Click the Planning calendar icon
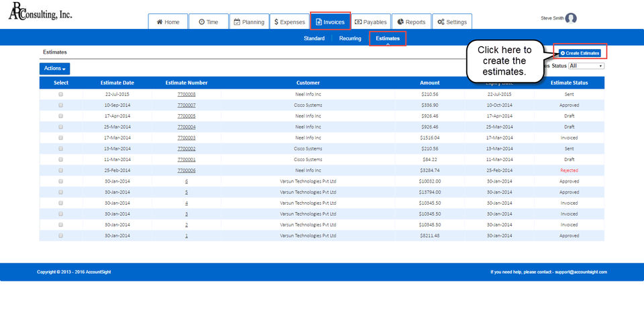Image resolution: width=644 pixels, height=329 pixels. [237, 22]
